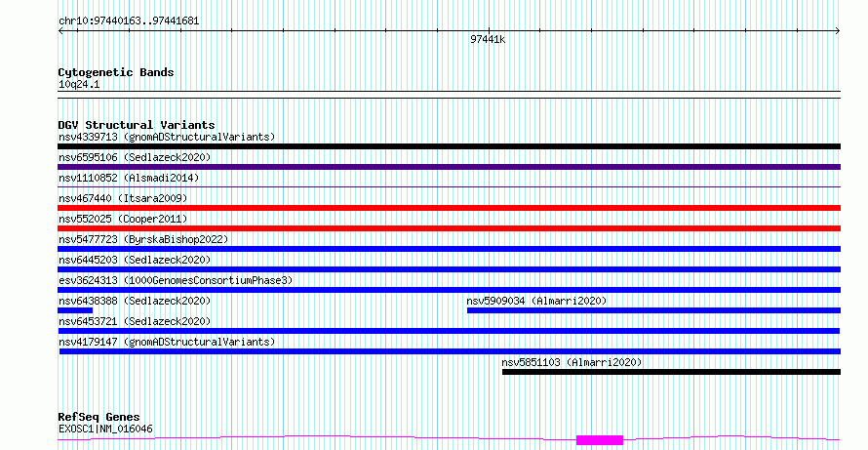Open the nsv6438388 (Sedlazeck2020) label
This screenshot has width=868, height=450.
135,301
